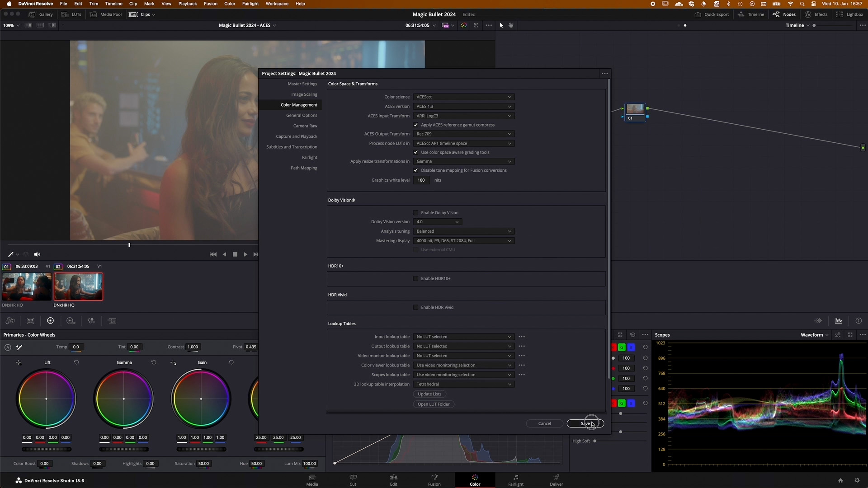This screenshot has height=488, width=868.
Task: Play the clip forward
Action: pyautogui.click(x=245, y=254)
